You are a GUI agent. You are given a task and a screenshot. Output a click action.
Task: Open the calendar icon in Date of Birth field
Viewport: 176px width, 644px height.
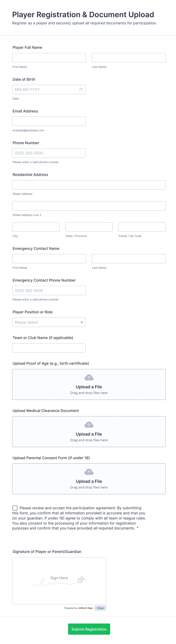coord(81,89)
